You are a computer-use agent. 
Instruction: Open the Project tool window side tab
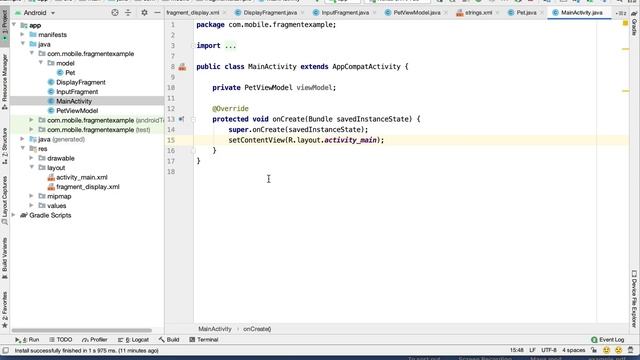(4, 26)
